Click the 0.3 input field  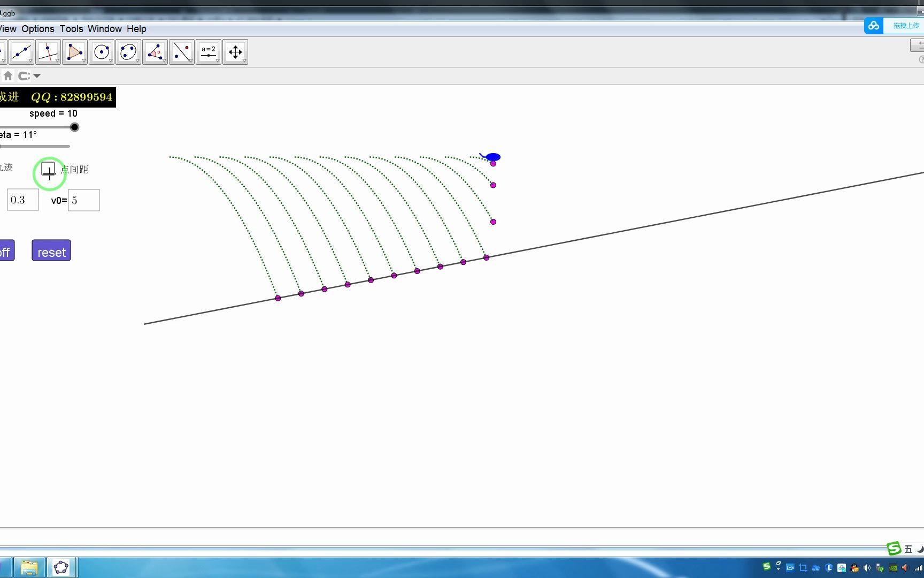point(22,200)
